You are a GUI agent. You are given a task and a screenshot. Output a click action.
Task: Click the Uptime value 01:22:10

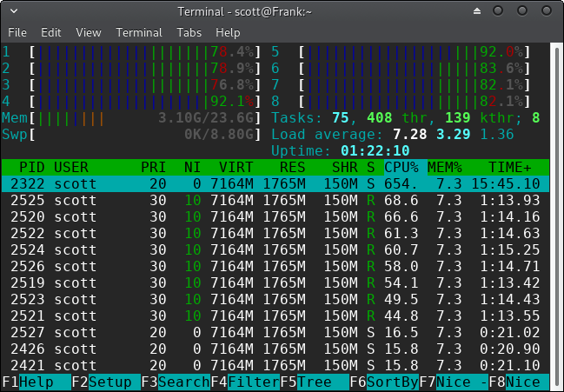point(375,151)
